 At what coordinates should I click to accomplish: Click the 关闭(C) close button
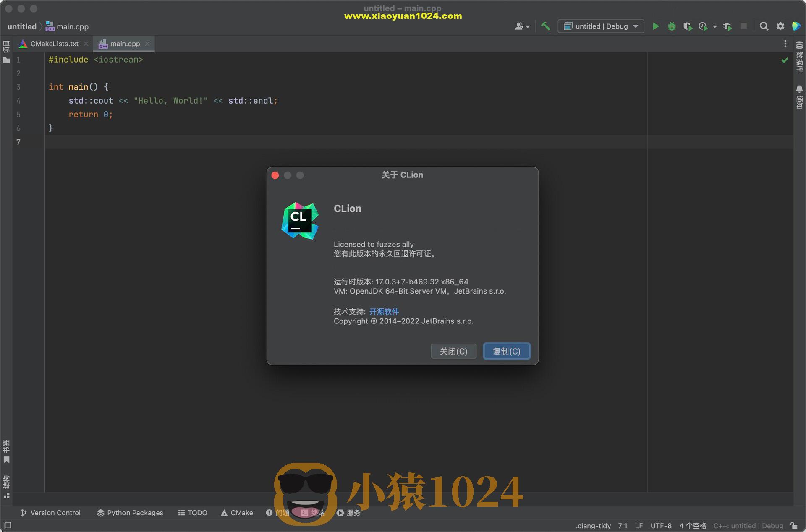click(453, 351)
